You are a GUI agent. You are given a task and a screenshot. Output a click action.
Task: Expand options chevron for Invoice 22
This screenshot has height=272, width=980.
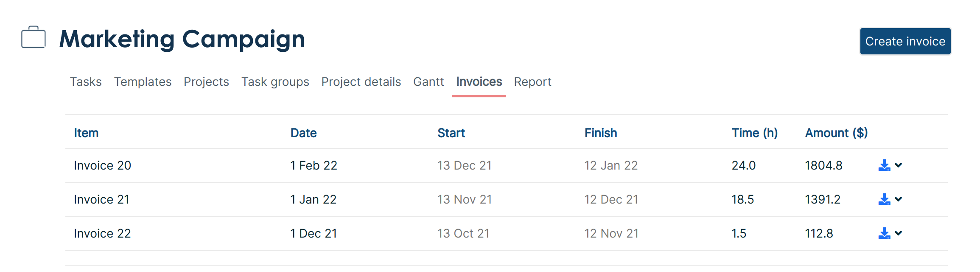(x=898, y=233)
